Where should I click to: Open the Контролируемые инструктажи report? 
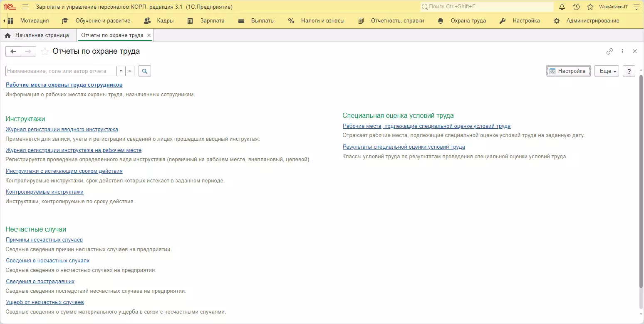coord(45,192)
